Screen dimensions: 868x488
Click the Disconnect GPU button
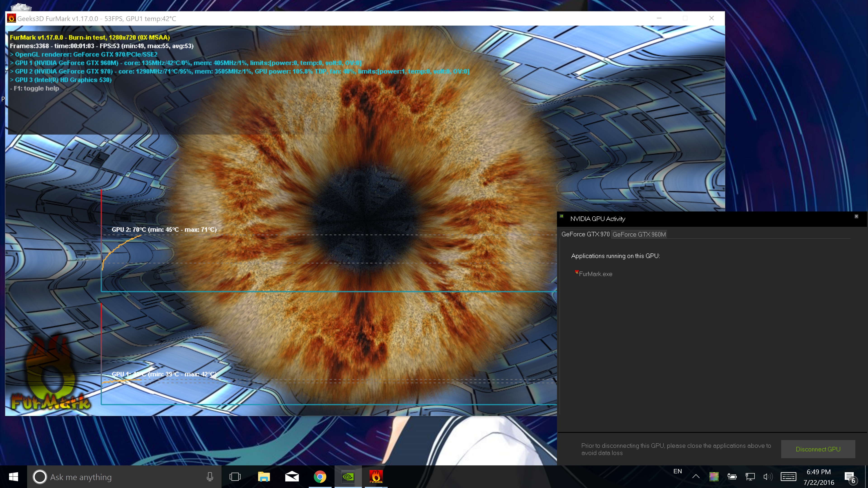818,449
